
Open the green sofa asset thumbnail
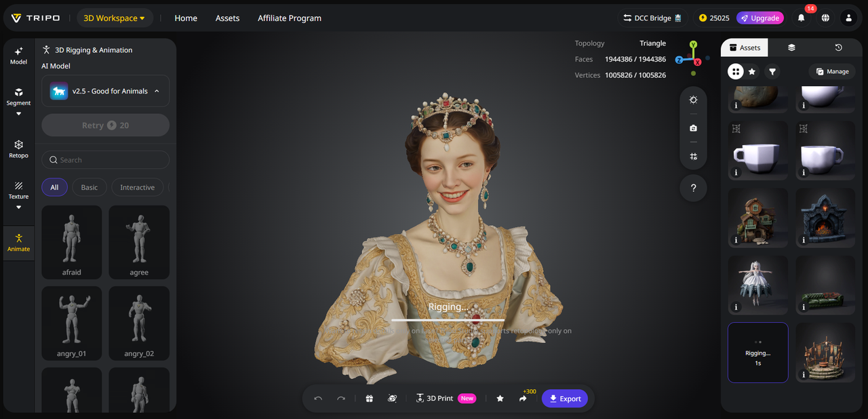825,285
